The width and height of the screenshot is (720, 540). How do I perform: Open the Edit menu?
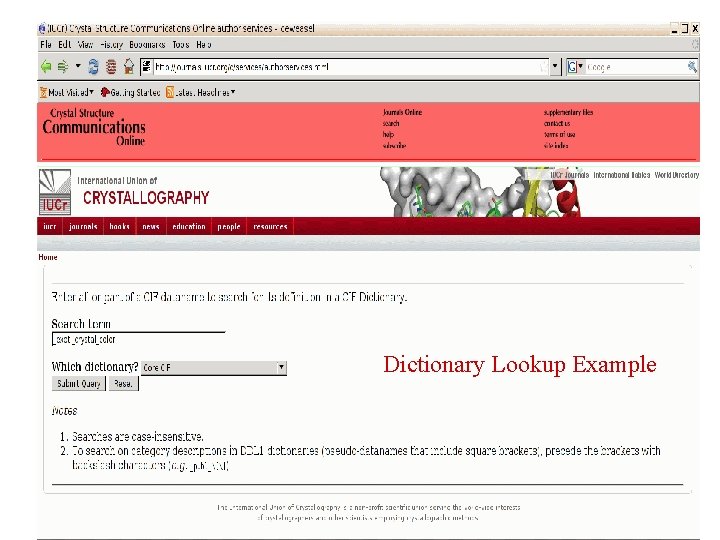[x=65, y=45]
